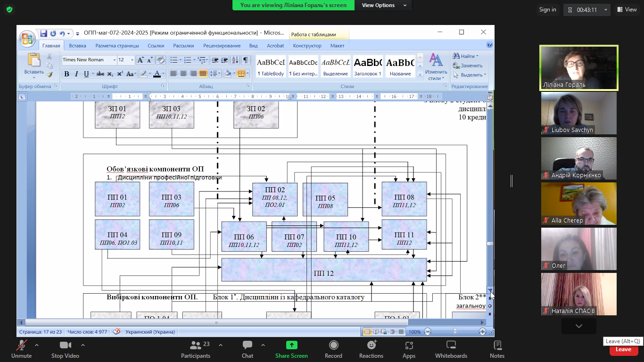Open the Вставка ribbon tab

tap(77, 46)
